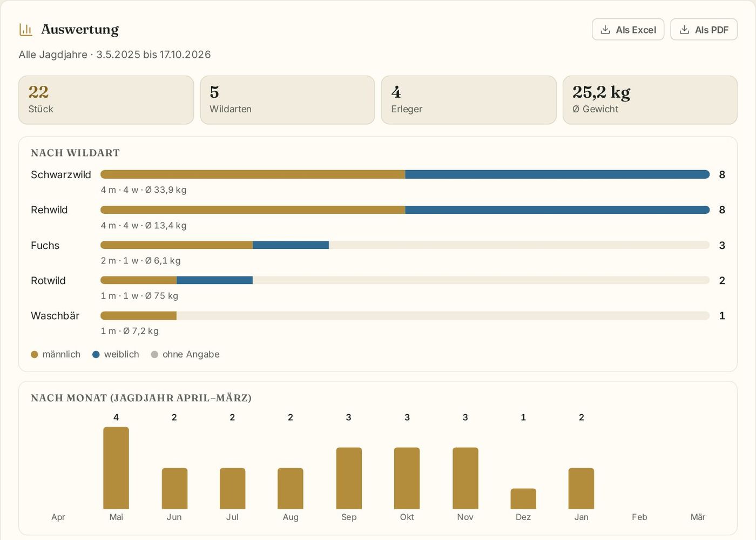This screenshot has height=540, width=756.
Task: Export the report with Als PDF
Action: pyautogui.click(x=704, y=30)
